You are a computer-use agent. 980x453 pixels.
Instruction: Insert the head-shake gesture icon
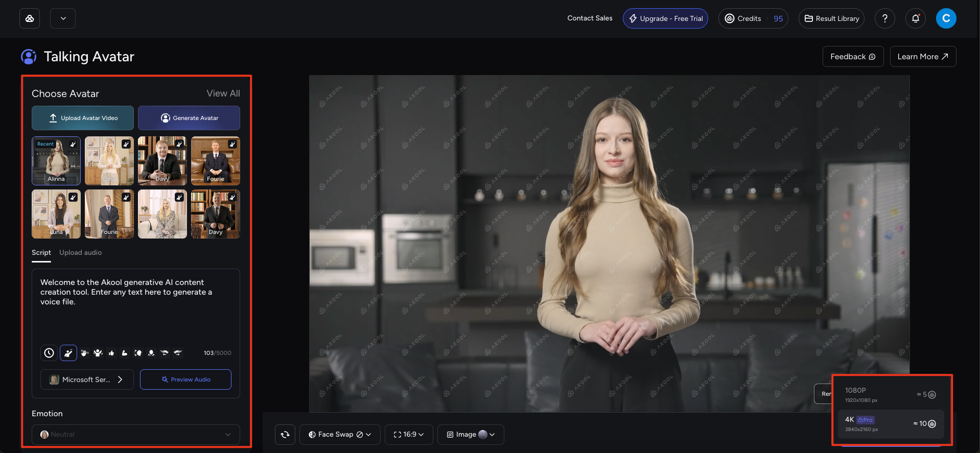click(138, 353)
